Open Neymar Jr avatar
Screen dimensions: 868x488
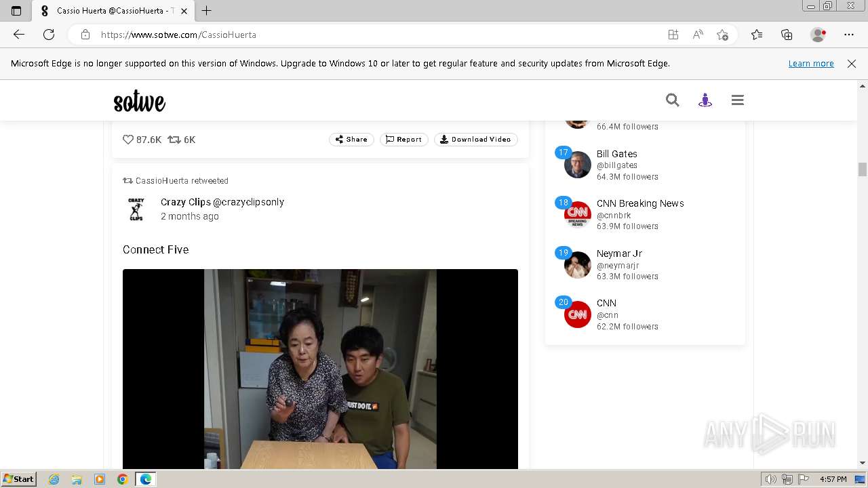pos(578,265)
